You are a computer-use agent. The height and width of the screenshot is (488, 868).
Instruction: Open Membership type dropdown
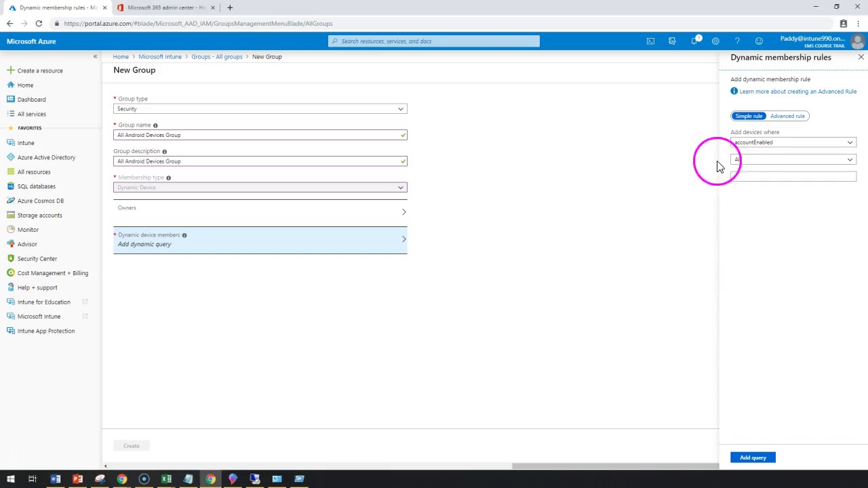[260, 188]
